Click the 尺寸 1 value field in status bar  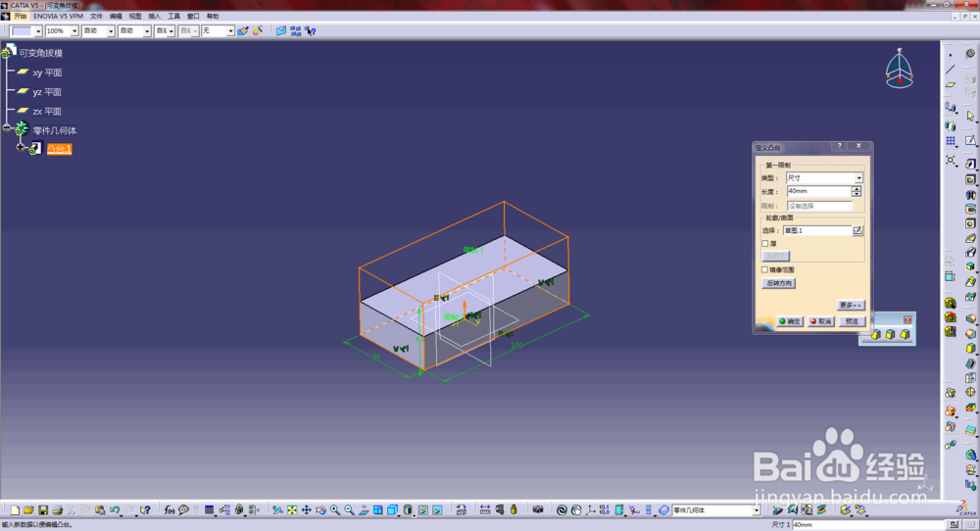pyautogui.click(x=870, y=525)
